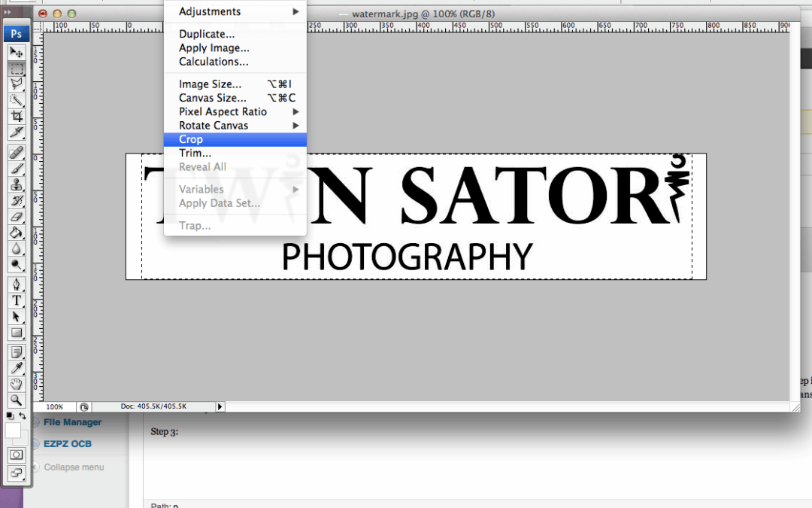
Task: Select the Paint Bucket tool
Action: pos(17,233)
